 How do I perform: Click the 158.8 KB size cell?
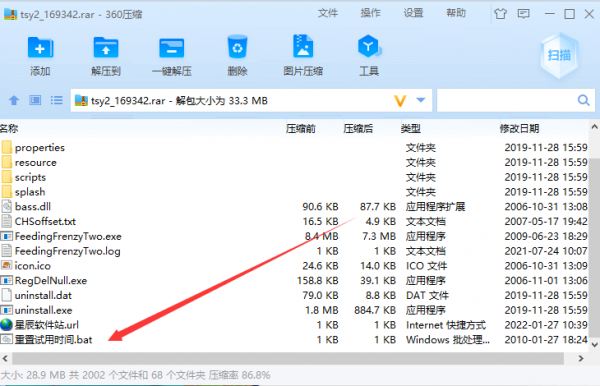(x=318, y=280)
